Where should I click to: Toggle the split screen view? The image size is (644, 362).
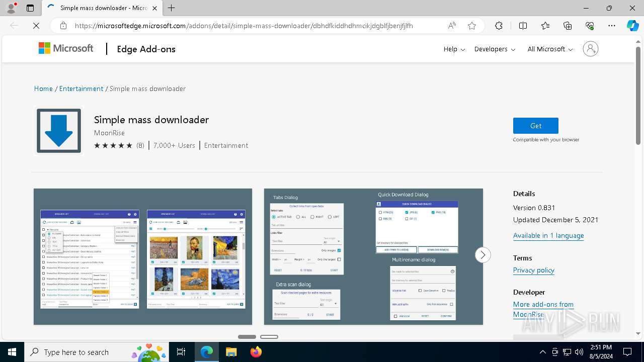pos(523,26)
